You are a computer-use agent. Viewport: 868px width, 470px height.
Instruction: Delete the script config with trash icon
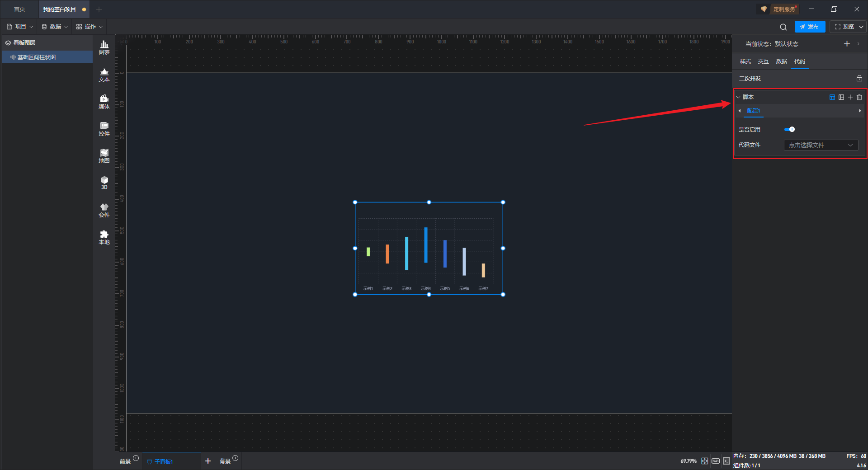pos(859,97)
